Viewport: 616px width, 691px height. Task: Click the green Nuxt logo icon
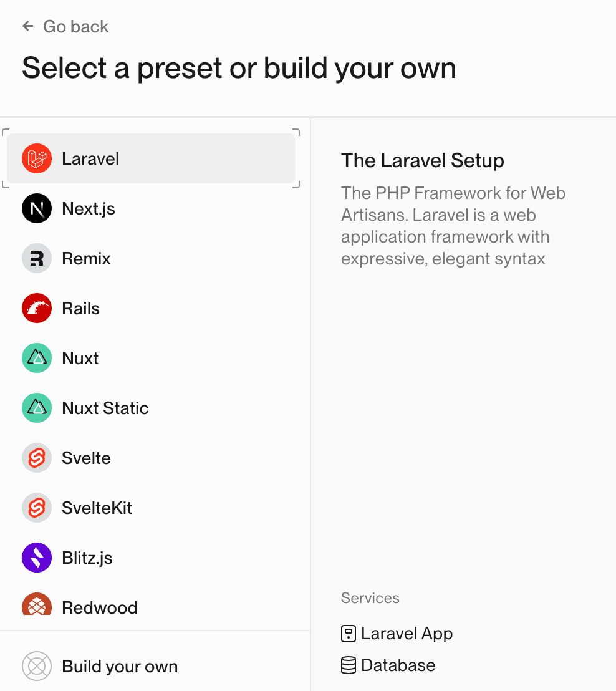pos(37,358)
